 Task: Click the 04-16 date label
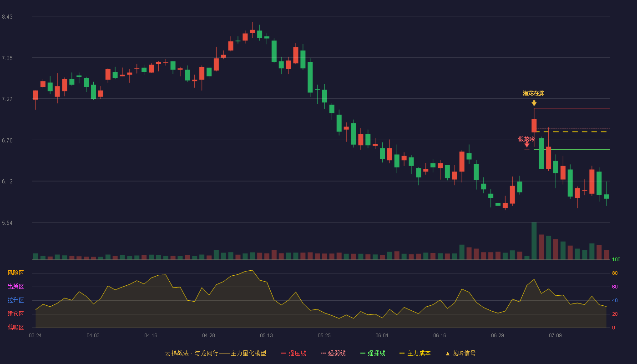coord(151,335)
